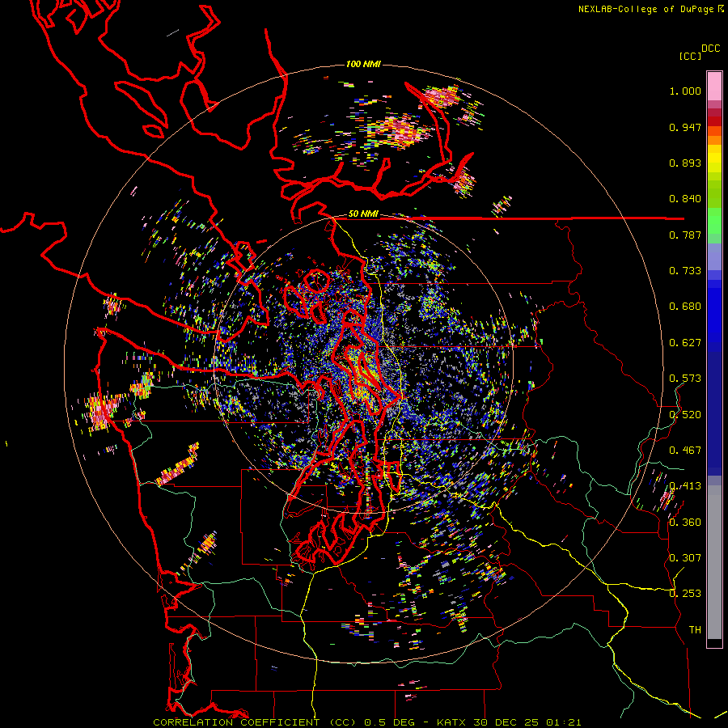Viewport: 728px width, 728px height.
Task: Click the 0.520 color scale label
Action: coord(685,415)
